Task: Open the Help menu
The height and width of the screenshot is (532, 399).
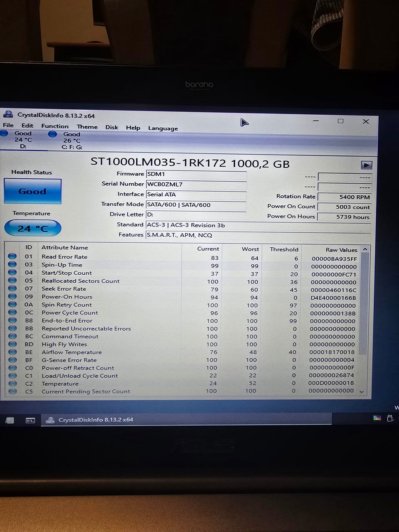Action: click(x=133, y=128)
